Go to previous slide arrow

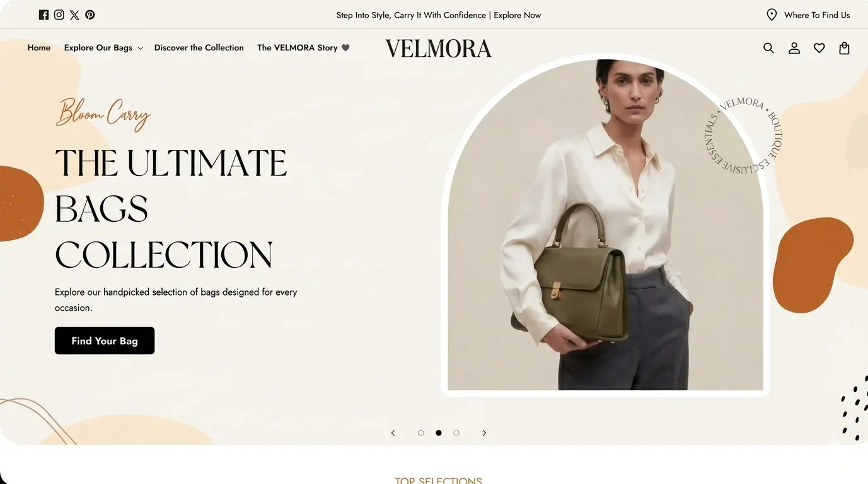pos(393,433)
